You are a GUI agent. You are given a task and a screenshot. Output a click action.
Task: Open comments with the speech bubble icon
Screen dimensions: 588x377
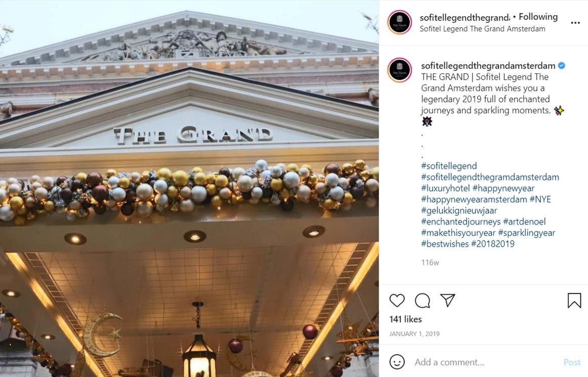(x=422, y=300)
